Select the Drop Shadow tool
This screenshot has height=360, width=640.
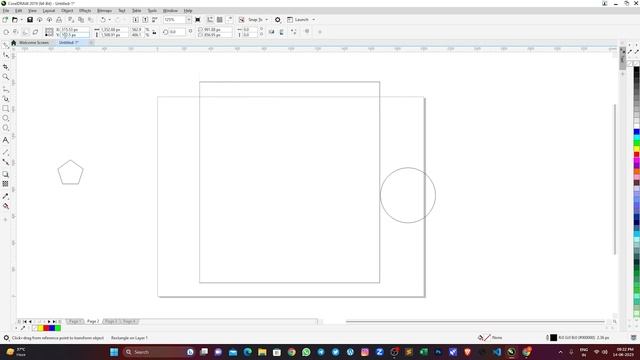[x=5, y=174]
